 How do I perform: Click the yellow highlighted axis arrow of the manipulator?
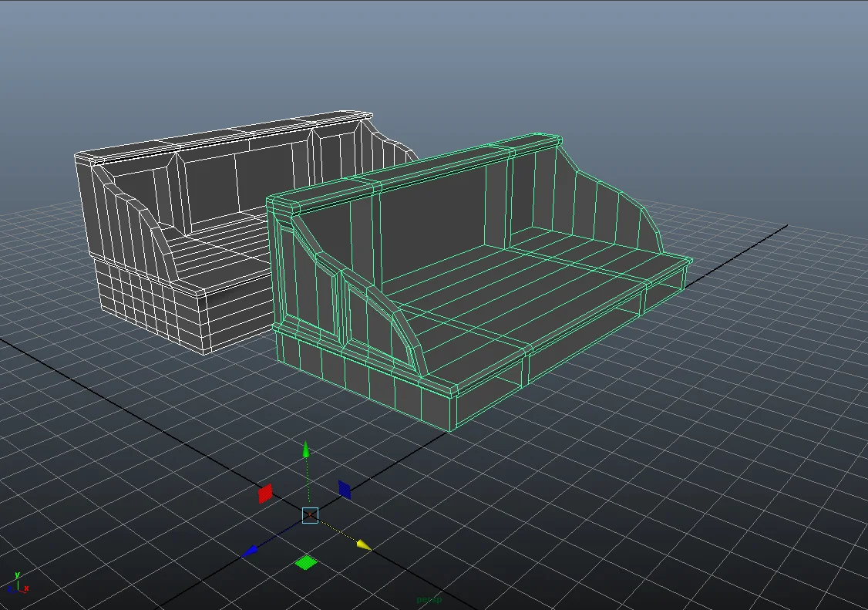pos(365,545)
